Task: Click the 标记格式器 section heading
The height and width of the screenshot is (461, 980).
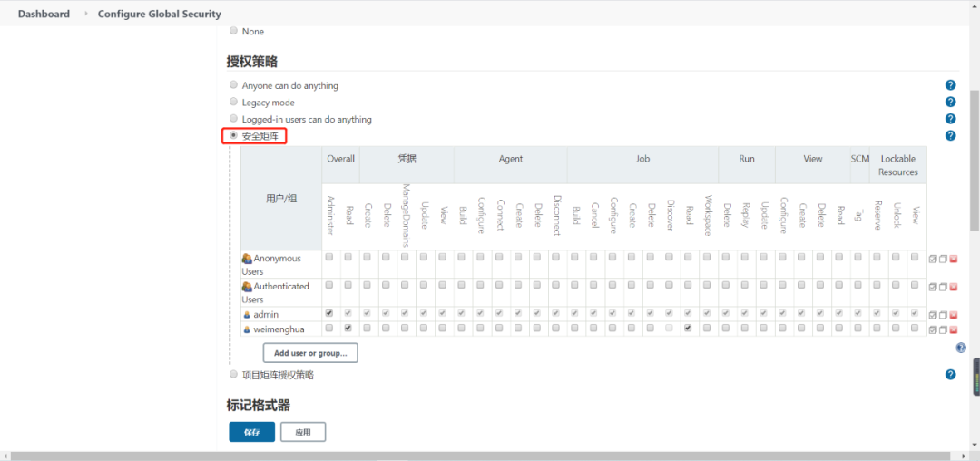Action: [258, 406]
